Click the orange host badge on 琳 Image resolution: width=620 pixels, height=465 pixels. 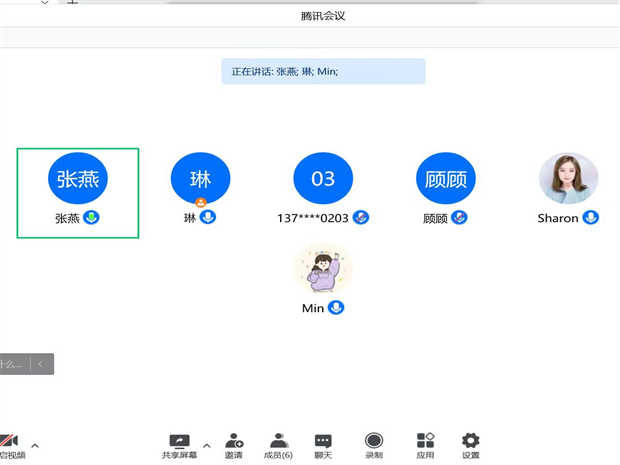201,202
